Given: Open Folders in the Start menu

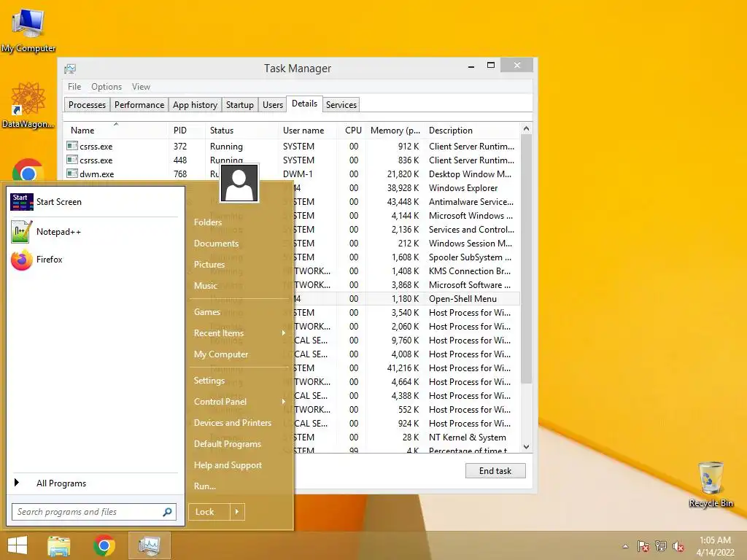Looking at the screenshot, I should [x=239, y=222].
